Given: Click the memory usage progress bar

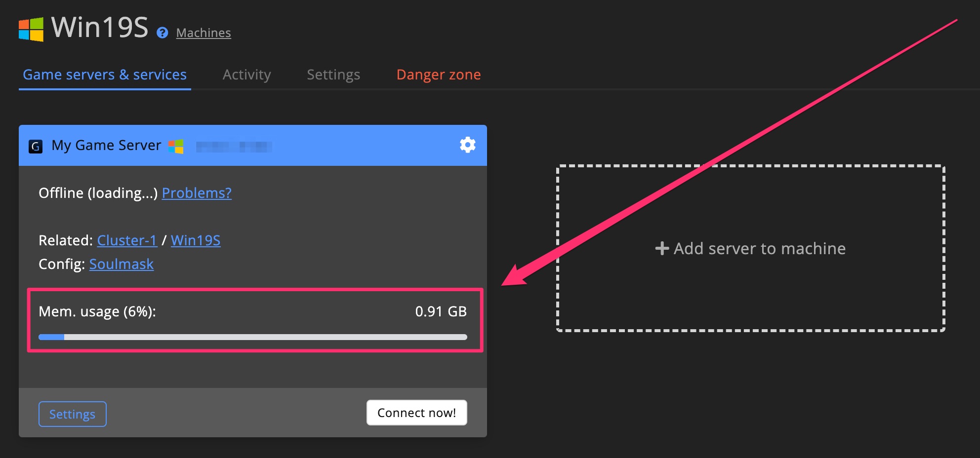Looking at the screenshot, I should click(252, 337).
